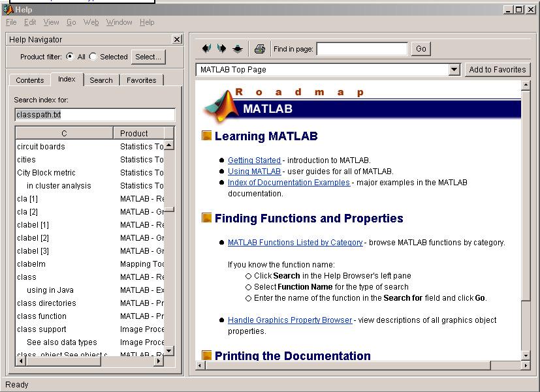Click the Finding Functions and Properties bullet icon
The height and width of the screenshot is (392, 540).
[206, 218]
